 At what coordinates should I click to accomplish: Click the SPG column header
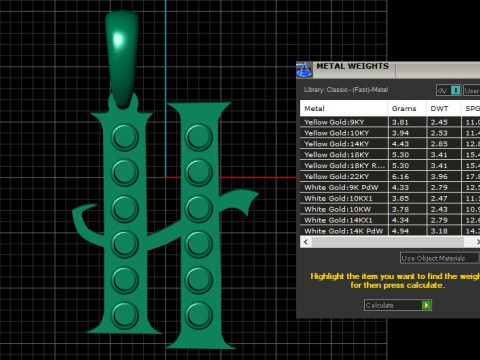[x=471, y=108]
